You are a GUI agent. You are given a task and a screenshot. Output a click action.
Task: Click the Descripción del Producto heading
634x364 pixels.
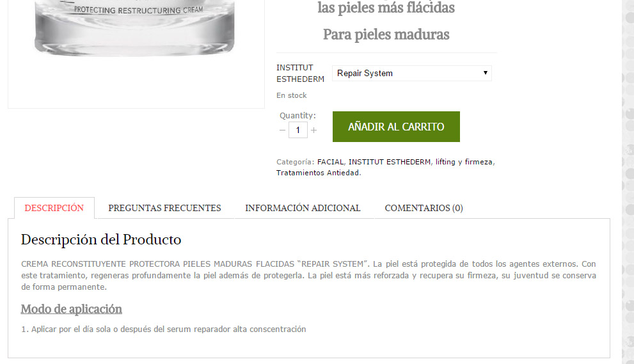101,239
